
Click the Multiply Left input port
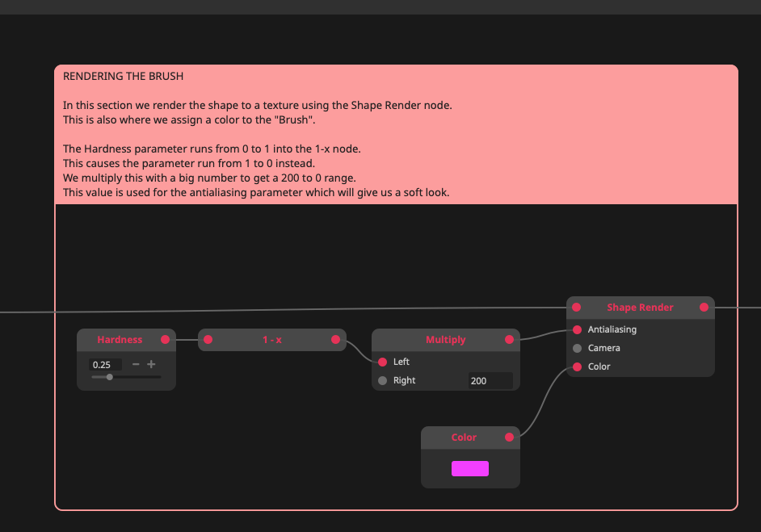(x=383, y=362)
